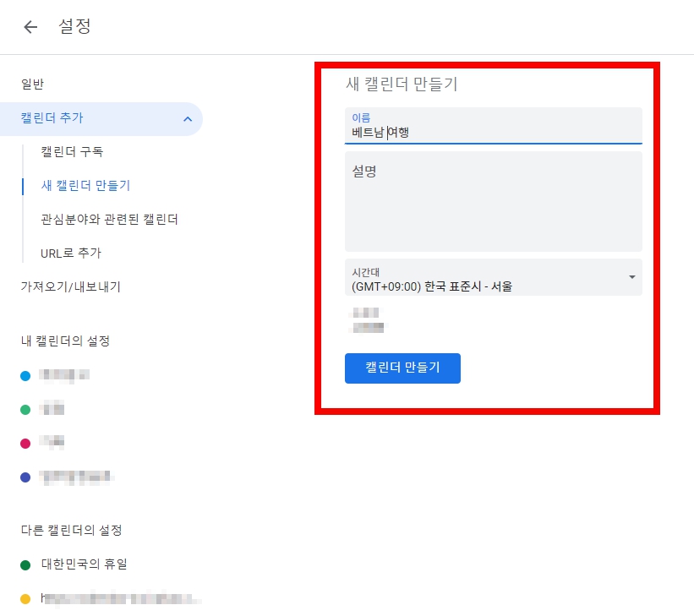The image size is (694, 616).
Task: Click the back arrow to exit settings
Action: coord(30,27)
